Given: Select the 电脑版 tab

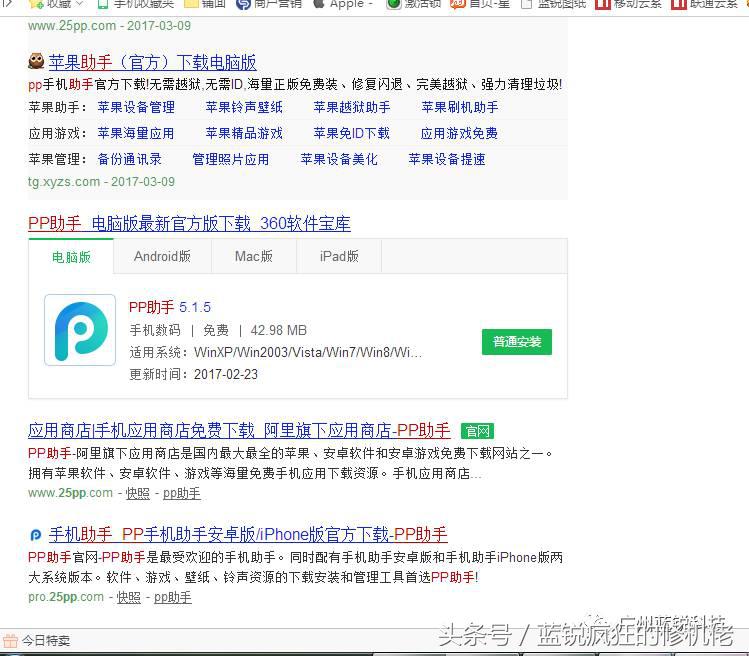Looking at the screenshot, I should pyautogui.click(x=71, y=257).
